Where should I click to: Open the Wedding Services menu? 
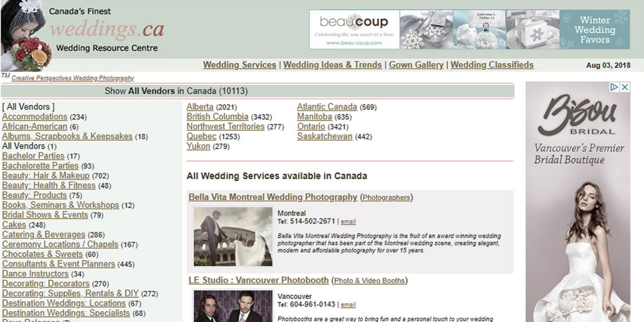239,65
